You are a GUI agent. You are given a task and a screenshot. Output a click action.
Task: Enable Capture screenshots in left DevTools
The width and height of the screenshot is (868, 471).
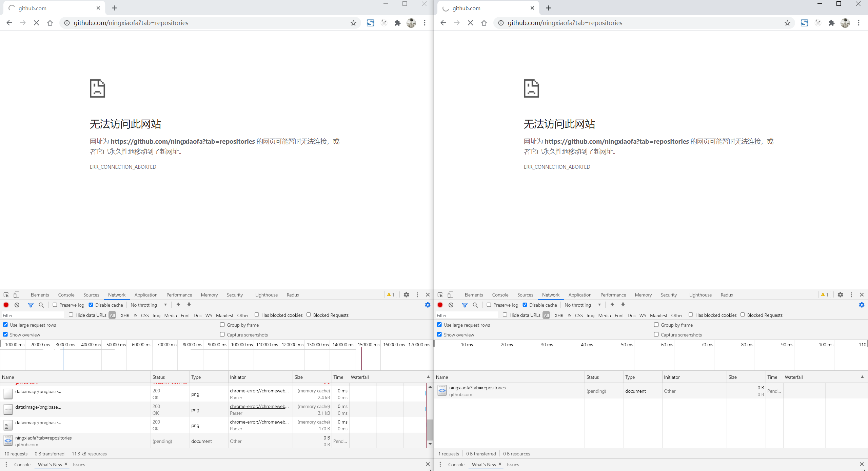[222, 334]
